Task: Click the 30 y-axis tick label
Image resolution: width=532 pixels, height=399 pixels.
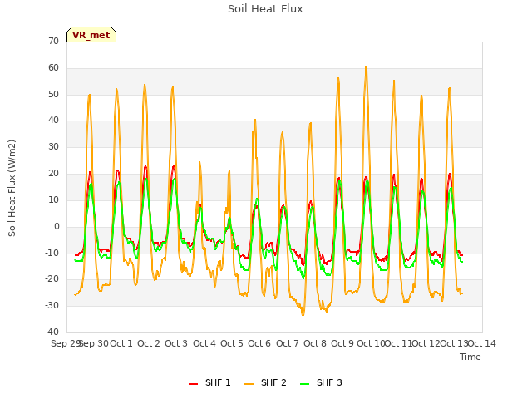Action: point(53,147)
